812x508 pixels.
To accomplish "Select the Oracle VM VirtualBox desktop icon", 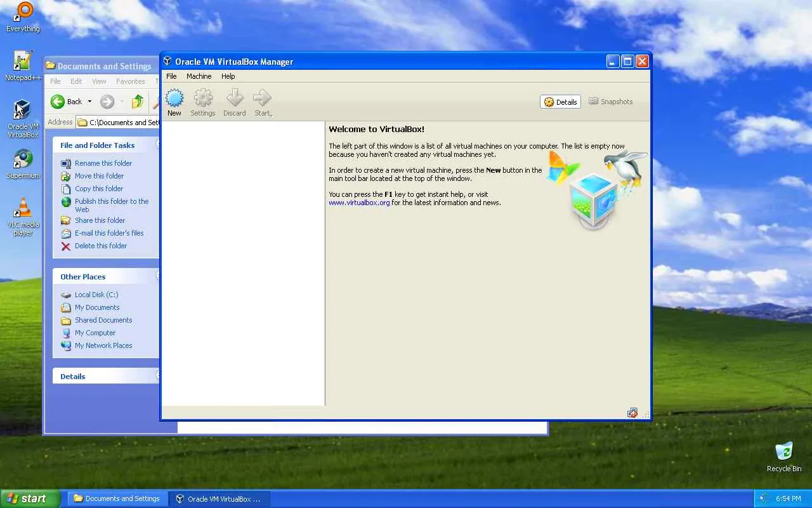I will pos(23,119).
